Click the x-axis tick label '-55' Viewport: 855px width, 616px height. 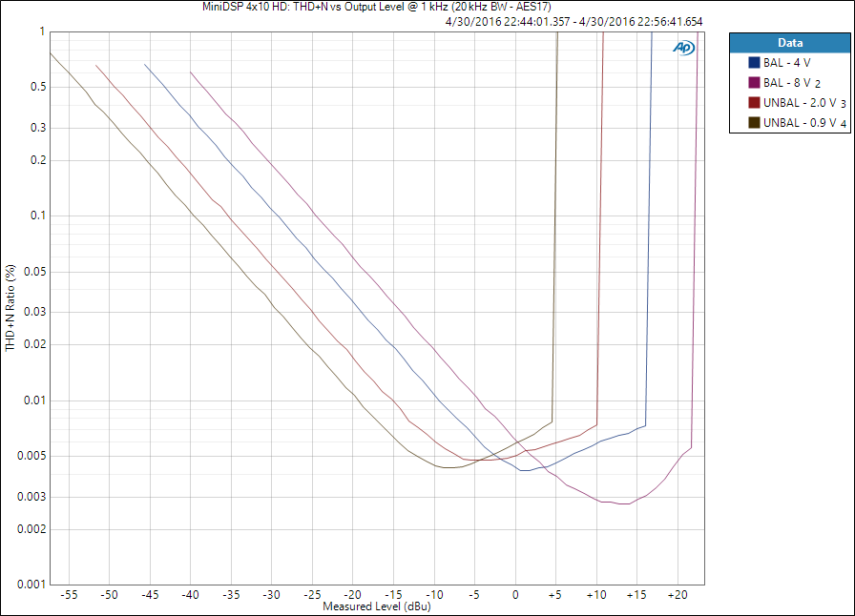coord(70,595)
